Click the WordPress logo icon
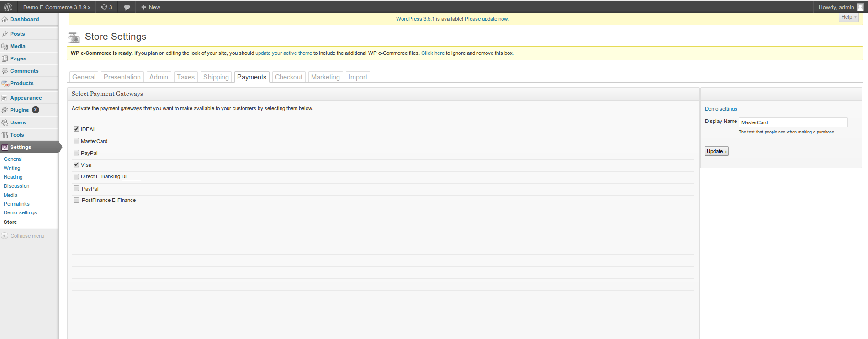The height and width of the screenshot is (339, 868). pos(8,7)
